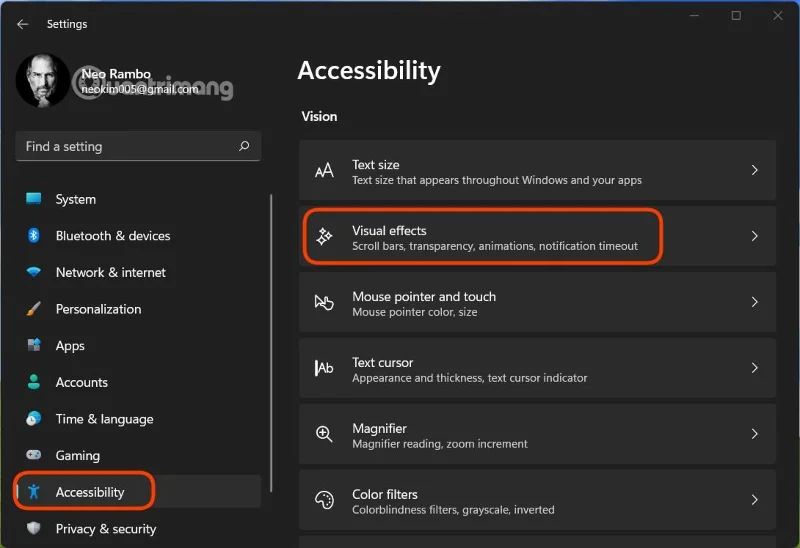Open Network & internet settings
This screenshot has width=800, height=548.
[138, 272]
